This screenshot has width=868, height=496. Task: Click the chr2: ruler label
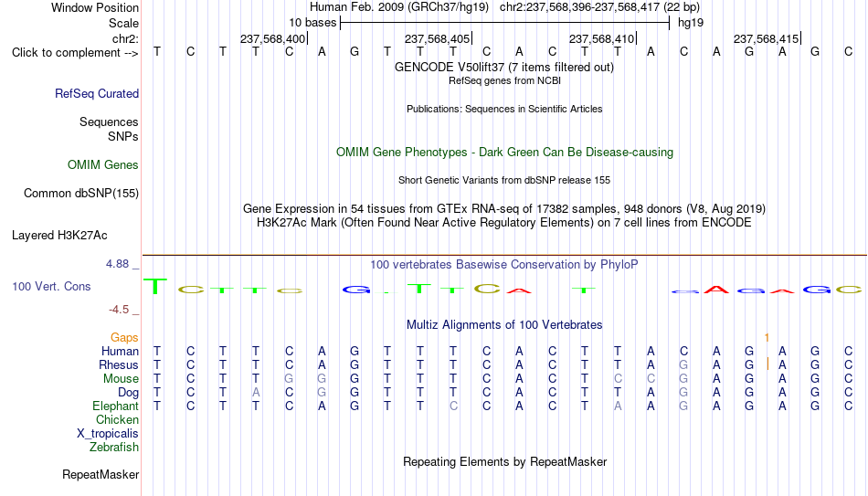tap(125, 38)
